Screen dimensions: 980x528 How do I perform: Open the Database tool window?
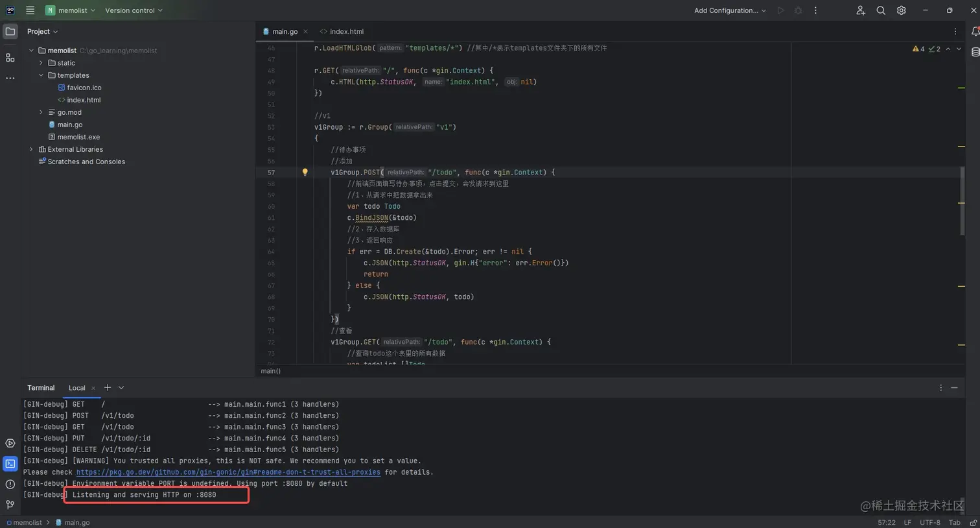tap(975, 52)
